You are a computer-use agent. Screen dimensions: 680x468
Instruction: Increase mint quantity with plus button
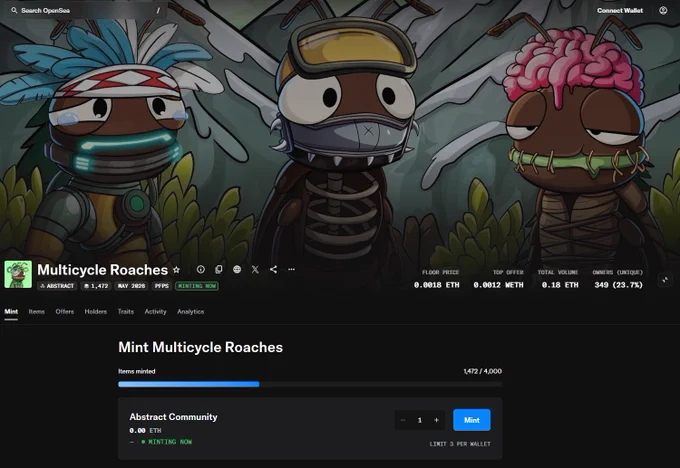click(x=436, y=420)
